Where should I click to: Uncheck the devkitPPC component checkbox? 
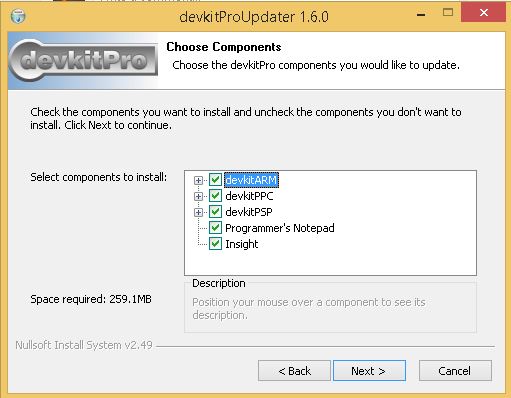(215, 196)
